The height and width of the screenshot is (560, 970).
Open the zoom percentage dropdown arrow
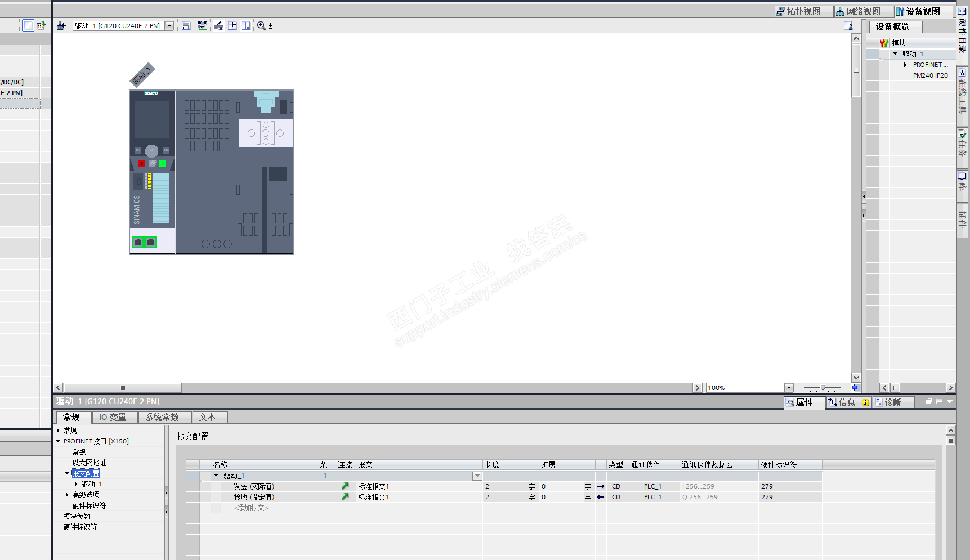[789, 388]
